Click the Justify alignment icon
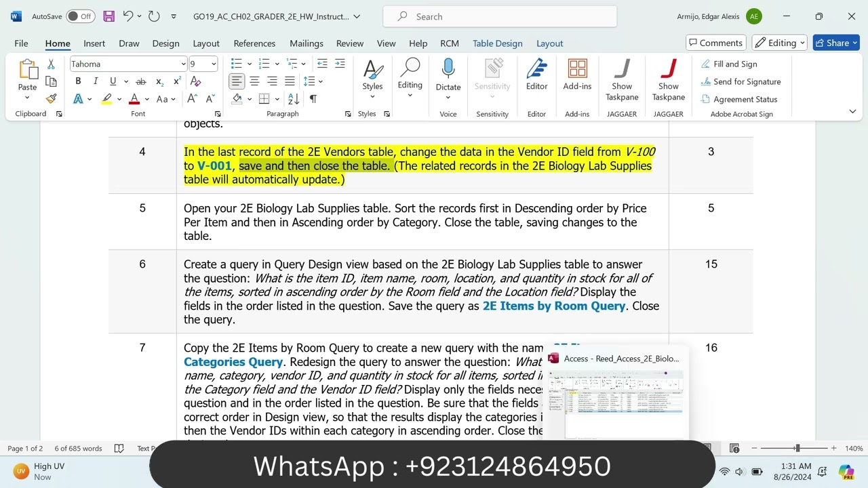 click(290, 81)
